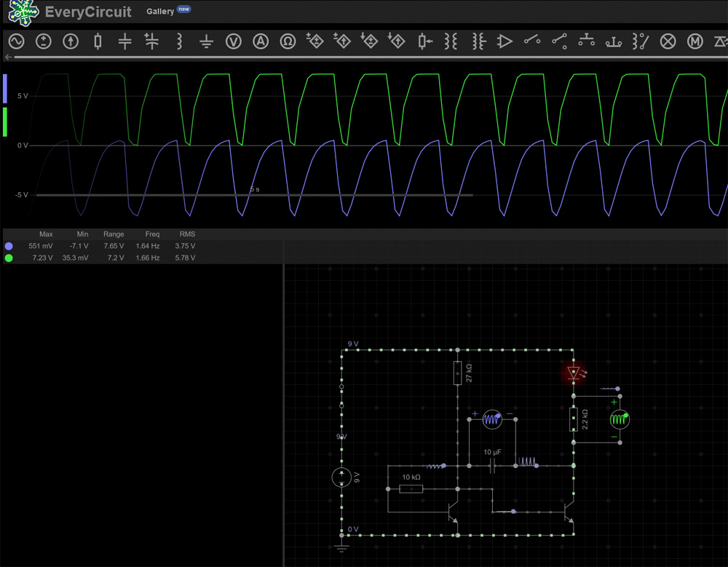Screen dimensions: 728x567
Task: Click the back arrow under the toolbar
Action: [x=9, y=57]
